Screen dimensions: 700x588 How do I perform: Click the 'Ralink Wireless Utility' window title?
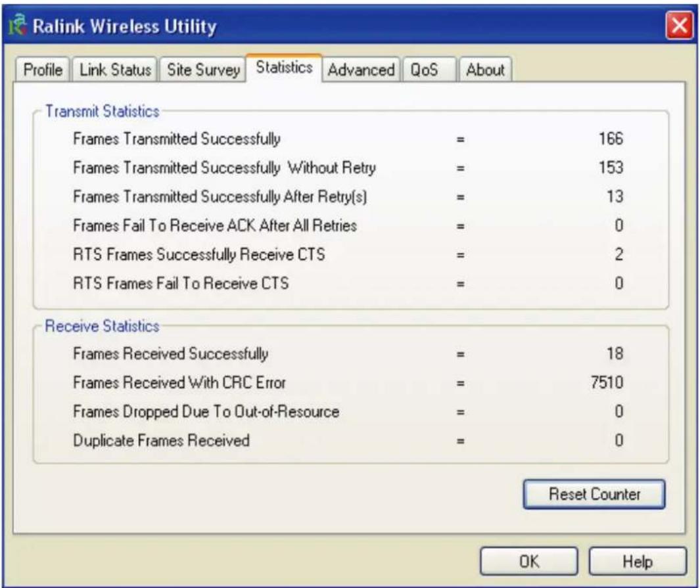124,26
